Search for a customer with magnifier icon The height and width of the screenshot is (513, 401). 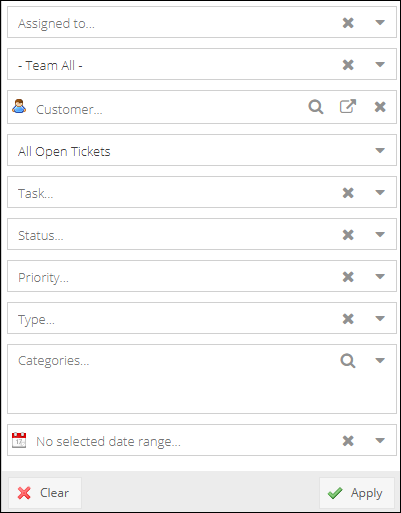point(316,107)
